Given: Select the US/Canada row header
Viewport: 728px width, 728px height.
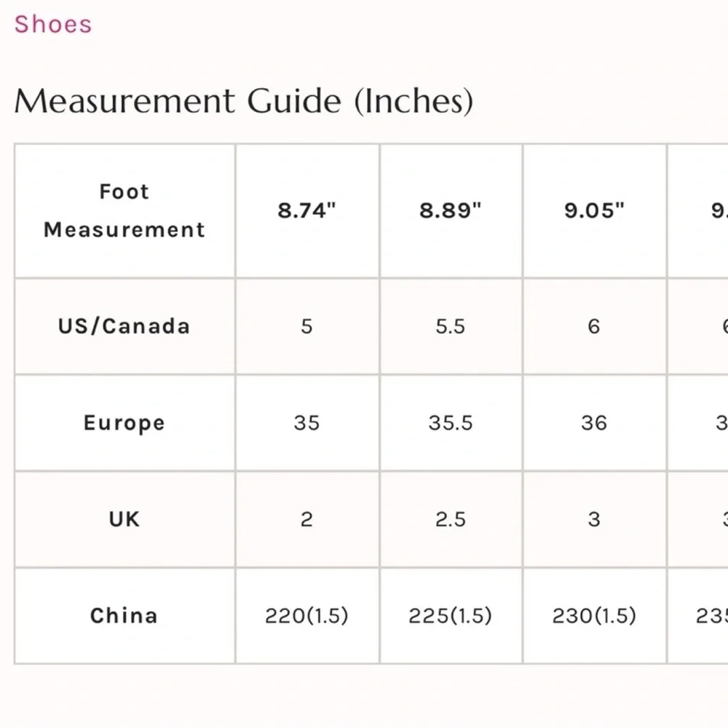Looking at the screenshot, I should tap(124, 325).
